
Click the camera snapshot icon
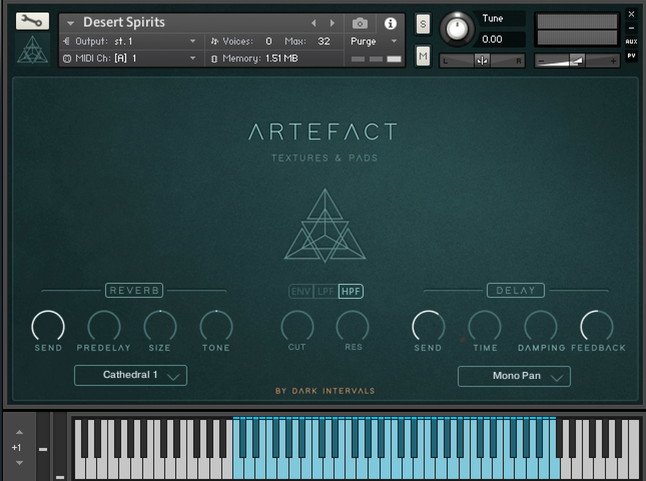[360, 23]
